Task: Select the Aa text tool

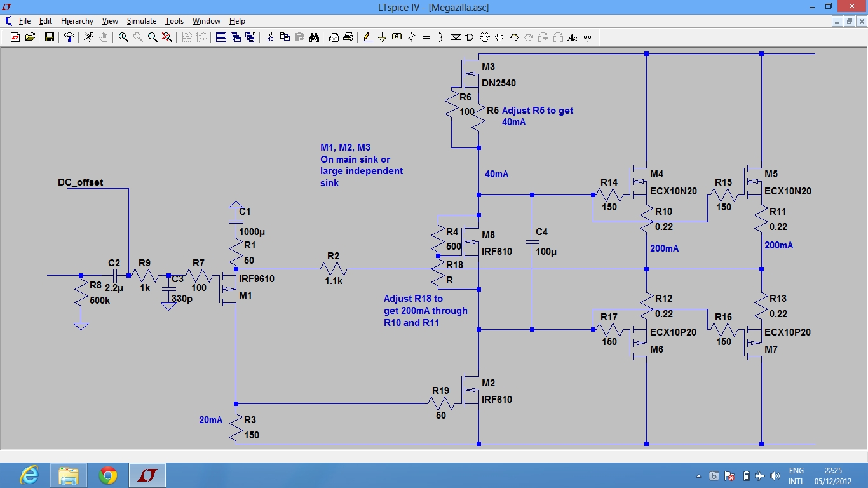Action: coord(573,37)
